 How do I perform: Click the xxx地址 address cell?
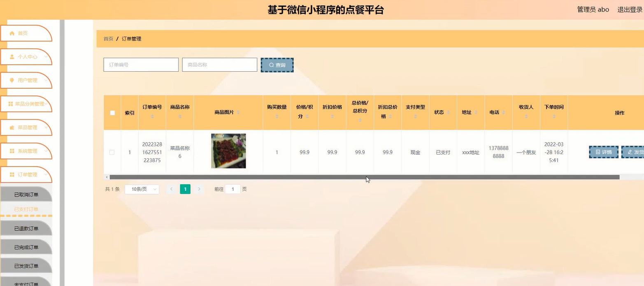pyautogui.click(x=471, y=152)
